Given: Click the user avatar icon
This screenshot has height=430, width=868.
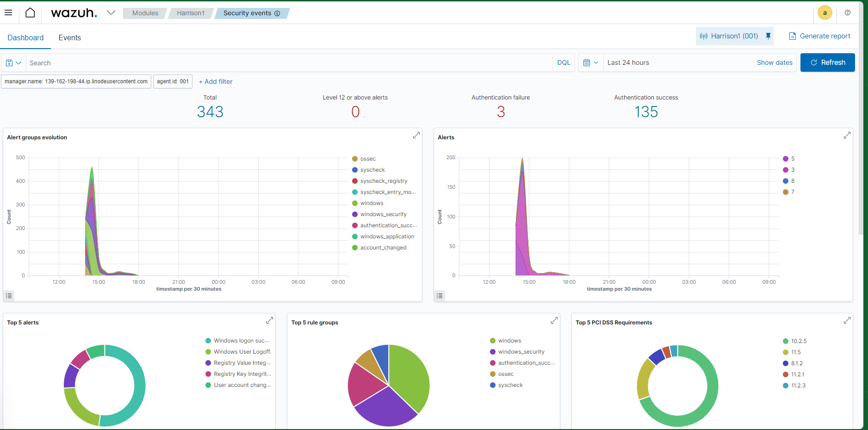Looking at the screenshot, I should [x=825, y=13].
